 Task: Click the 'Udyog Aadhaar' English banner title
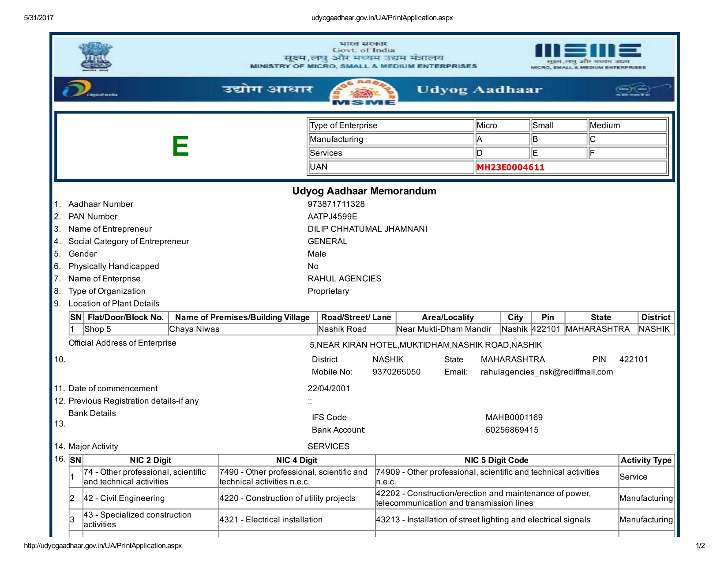(479, 90)
